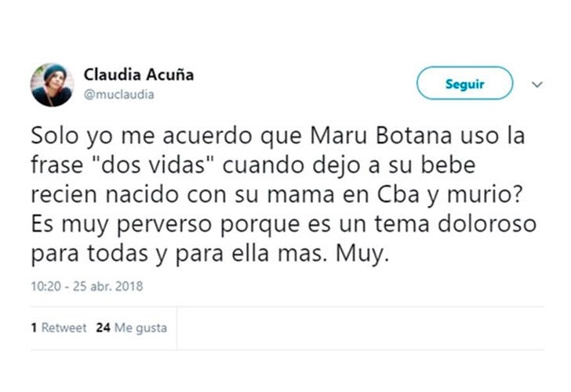This screenshot has height=392, width=571.
Task: Click the @muclaudia handle
Action: [x=118, y=95]
